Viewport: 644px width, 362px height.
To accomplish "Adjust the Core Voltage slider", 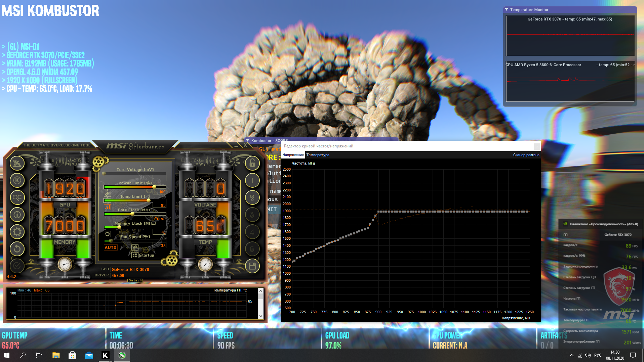I will coord(135,174).
